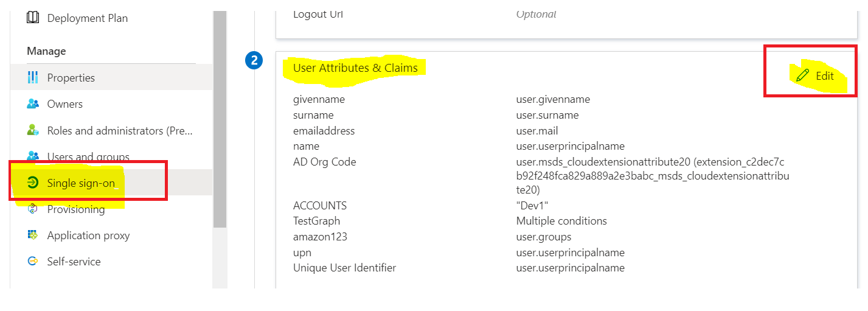Open Roles and administrators (Preview)

[112, 130]
